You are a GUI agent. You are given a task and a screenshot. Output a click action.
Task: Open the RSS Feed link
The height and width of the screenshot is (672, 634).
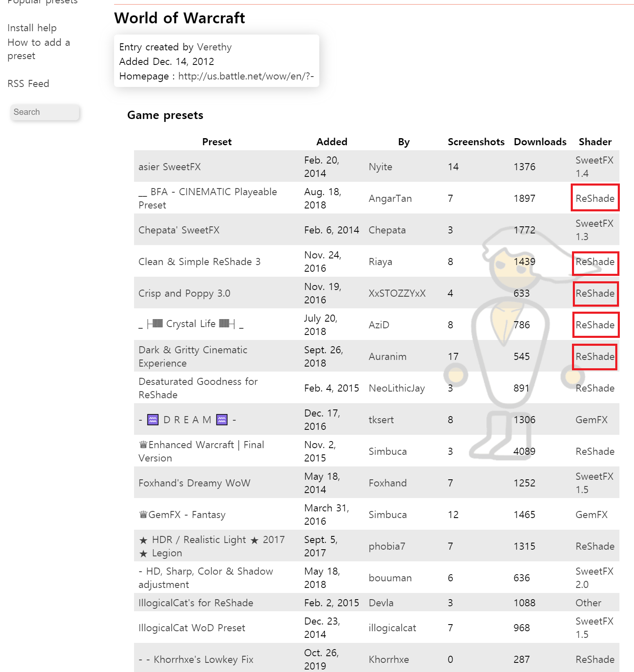[28, 84]
